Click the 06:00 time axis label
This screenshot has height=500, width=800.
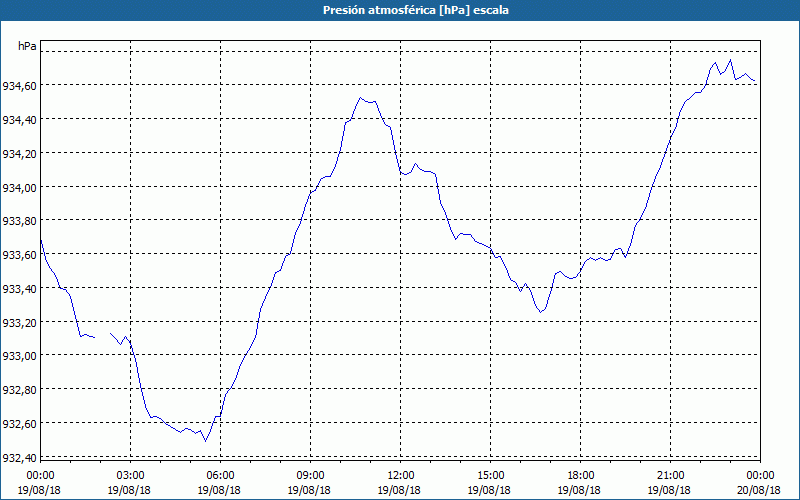pos(220,476)
